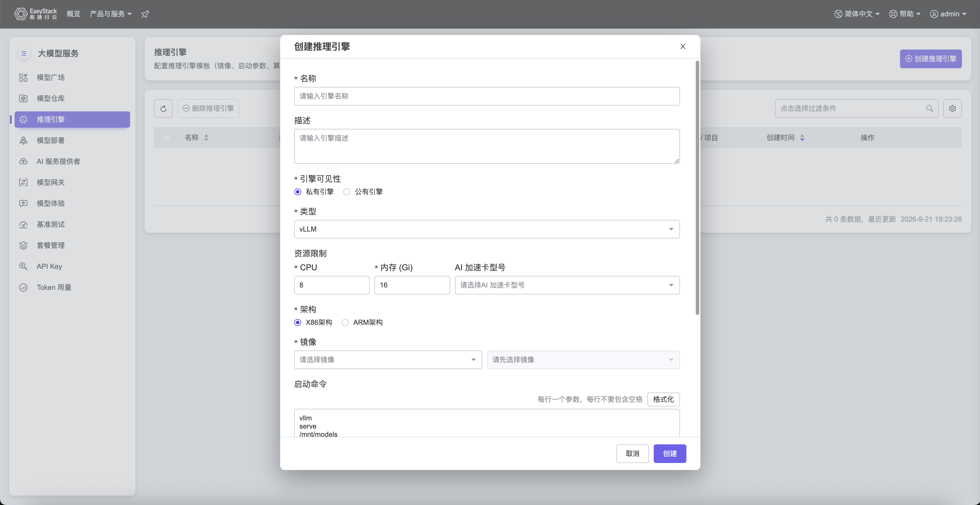Screen dimensions: 980x505
Task: Click the refresh icon button in list toolbar
Action: click(163, 109)
